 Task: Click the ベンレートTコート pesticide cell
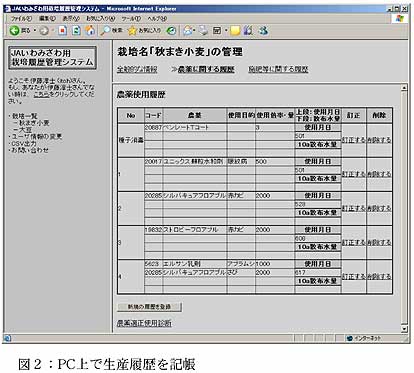coord(195,128)
